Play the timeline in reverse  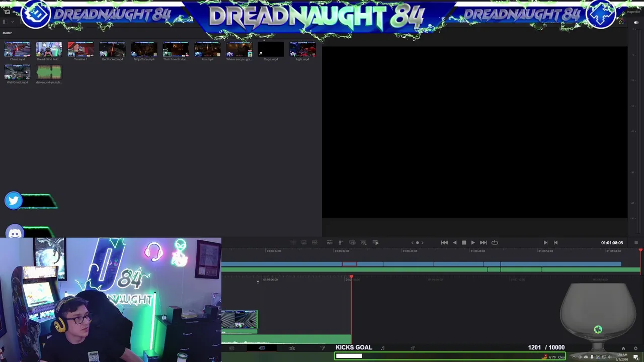tap(455, 242)
